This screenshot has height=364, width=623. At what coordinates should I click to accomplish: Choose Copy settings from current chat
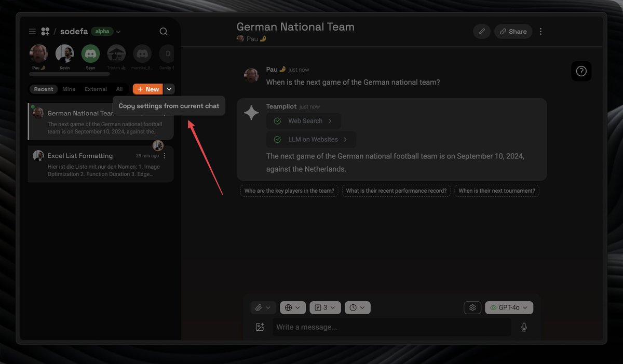coord(169,106)
